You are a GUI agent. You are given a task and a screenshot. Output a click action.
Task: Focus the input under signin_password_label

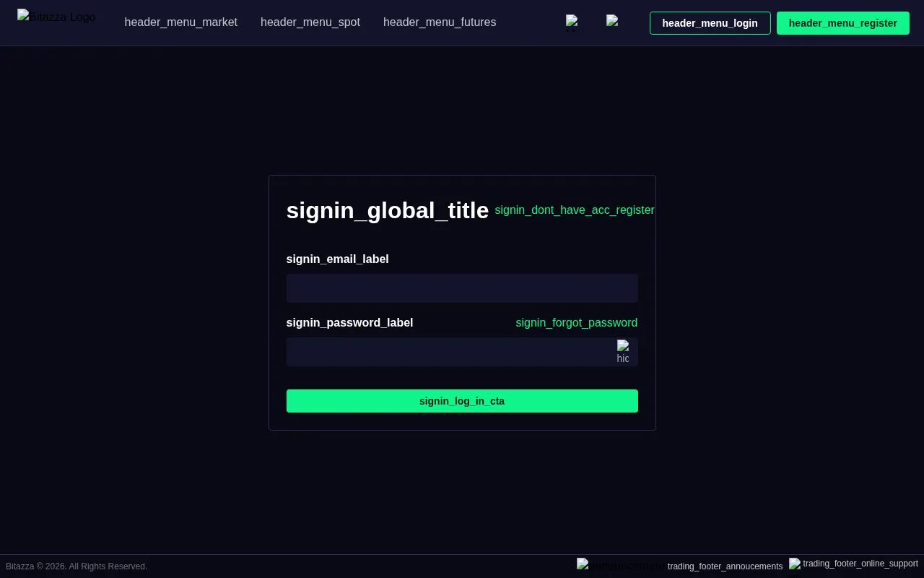coord(462,352)
